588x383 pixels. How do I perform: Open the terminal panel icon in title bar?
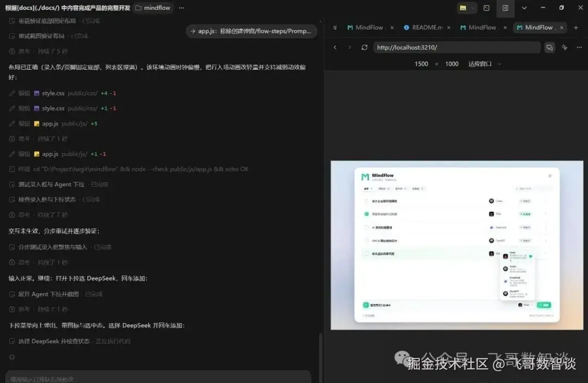point(486,8)
